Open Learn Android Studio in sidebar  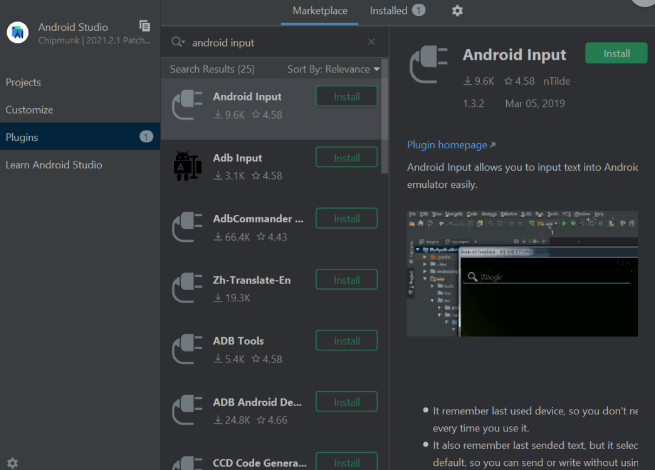coord(54,165)
